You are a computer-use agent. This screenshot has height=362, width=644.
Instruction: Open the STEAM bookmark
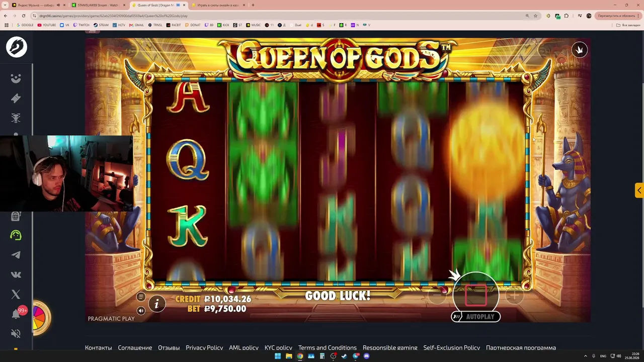pos(101,25)
